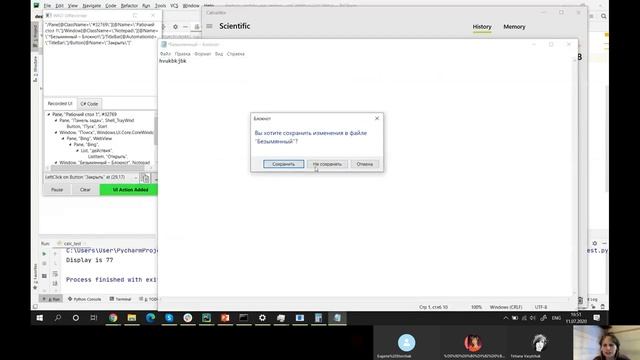Viewport: 640px width, 360px height.
Task: Open PyCharm File menu
Action: click(x=47, y=6)
